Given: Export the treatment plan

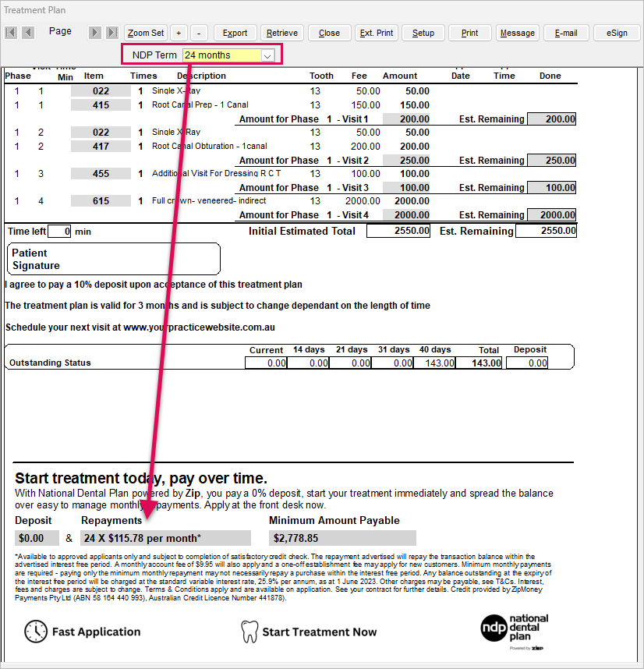Looking at the screenshot, I should coord(235,33).
